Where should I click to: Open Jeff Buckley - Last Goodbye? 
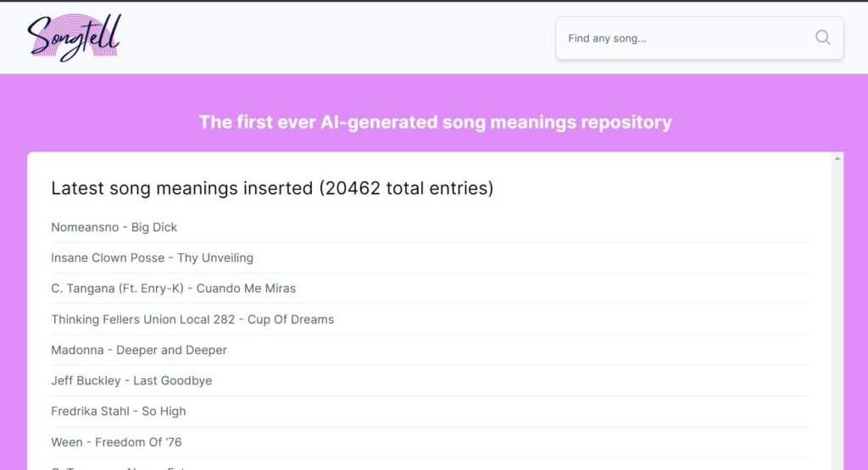click(x=131, y=380)
